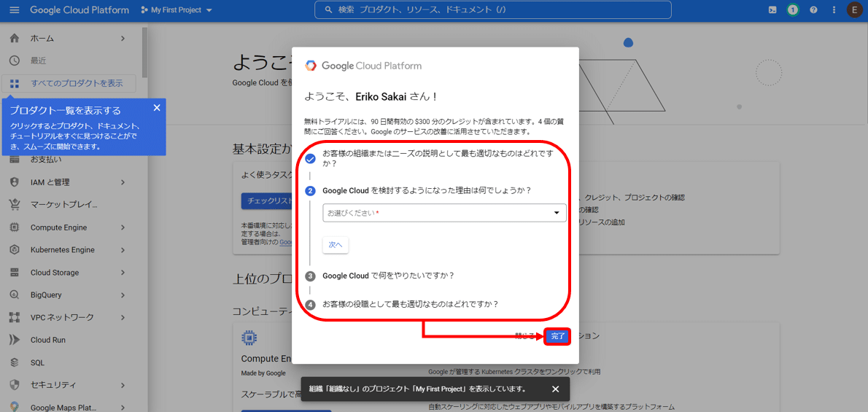The width and height of the screenshot is (868, 412).
Task: Expand the Google Maps Platform chevron
Action: 123,408
